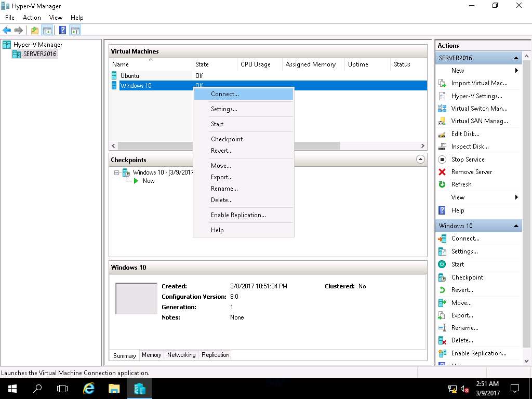Click the blue Help toolbar icon

click(63, 30)
